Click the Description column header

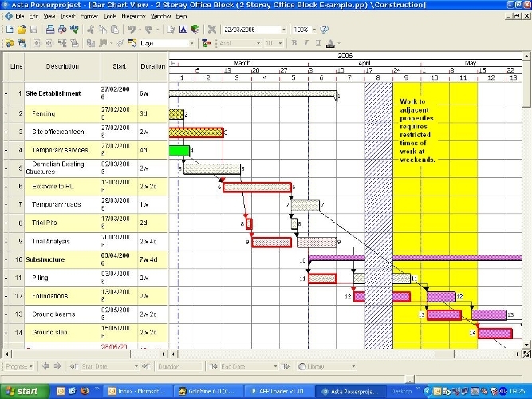coord(62,66)
